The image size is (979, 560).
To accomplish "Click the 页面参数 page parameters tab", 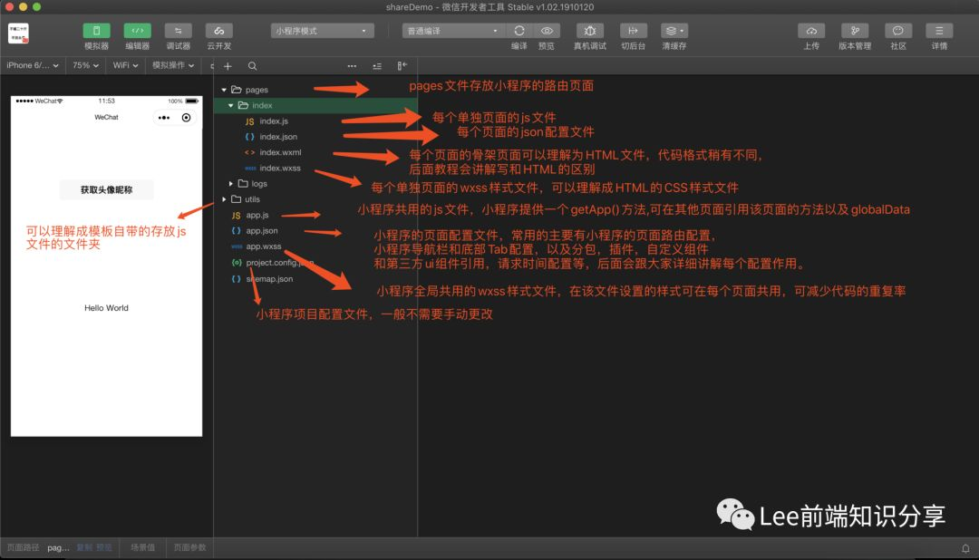I will [189, 547].
